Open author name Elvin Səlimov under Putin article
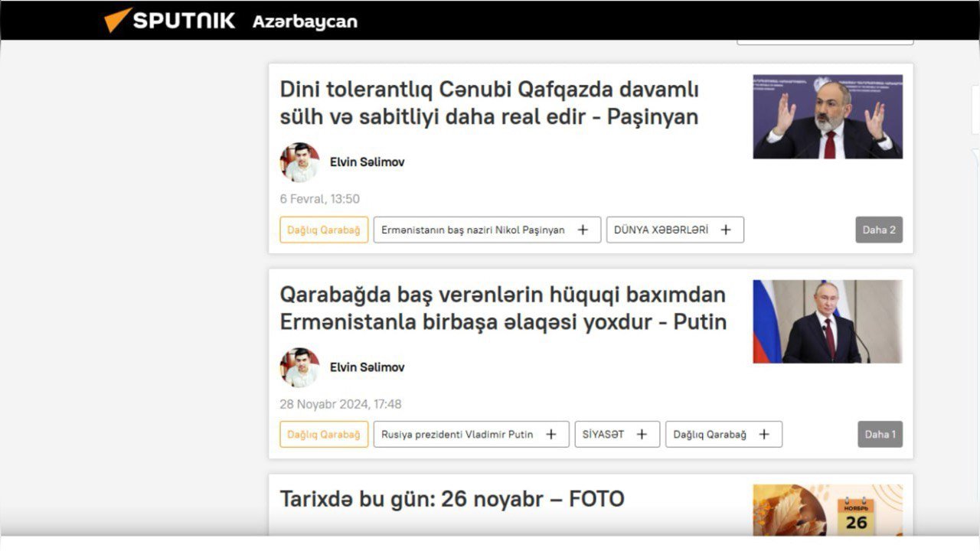 (x=367, y=367)
